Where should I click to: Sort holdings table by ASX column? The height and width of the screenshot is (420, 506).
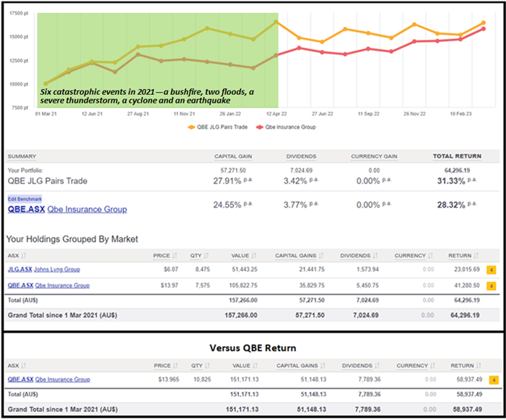click(16, 255)
